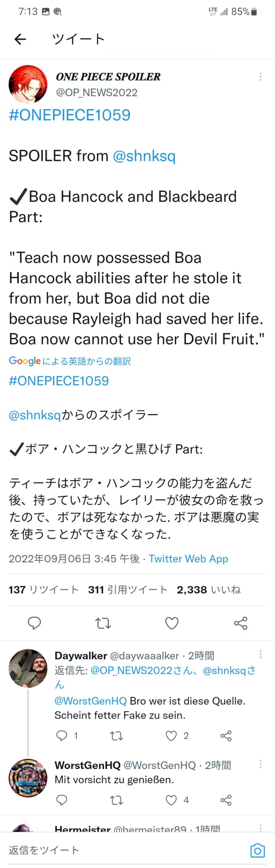Like the ONE PIECE SPOILER tweet
275x868 pixels.
click(x=172, y=623)
